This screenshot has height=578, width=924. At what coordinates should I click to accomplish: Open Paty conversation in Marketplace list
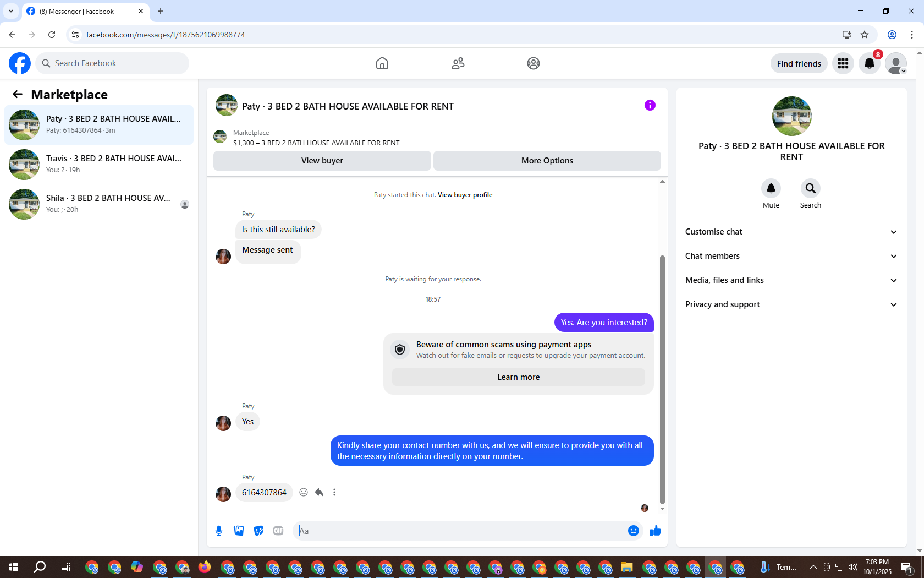click(99, 125)
